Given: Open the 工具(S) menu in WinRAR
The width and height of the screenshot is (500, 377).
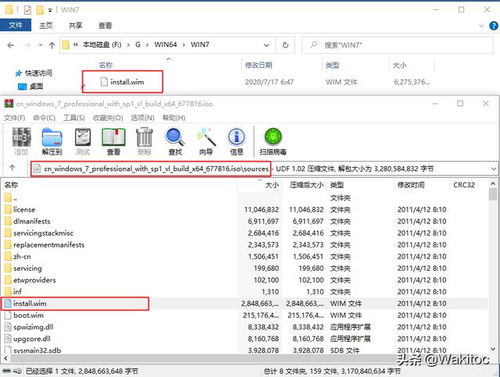Looking at the screenshot, I should pyautogui.click(x=74, y=118).
